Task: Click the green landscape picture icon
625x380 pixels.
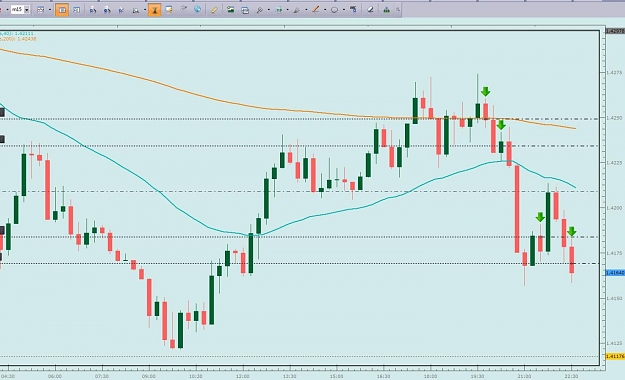Action: click(x=230, y=10)
